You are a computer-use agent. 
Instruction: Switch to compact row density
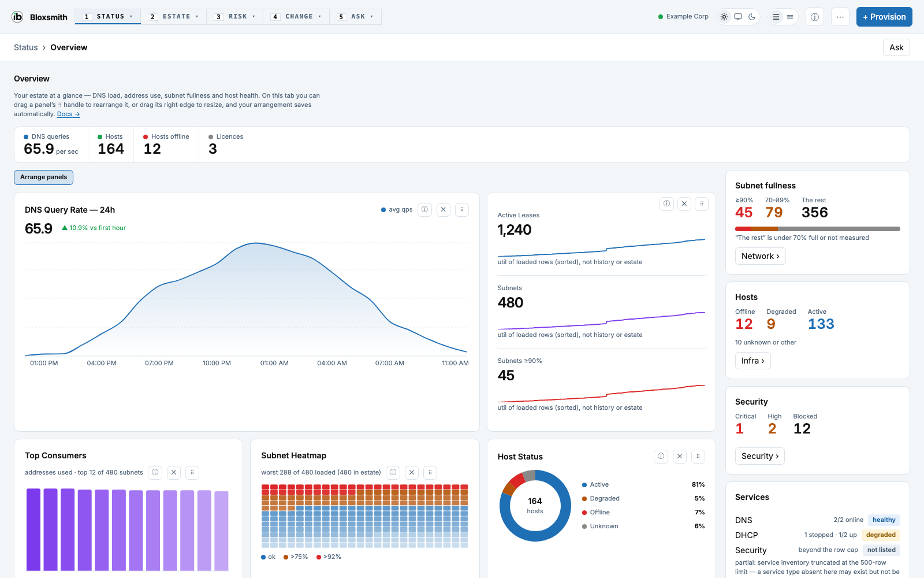coord(790,17)
